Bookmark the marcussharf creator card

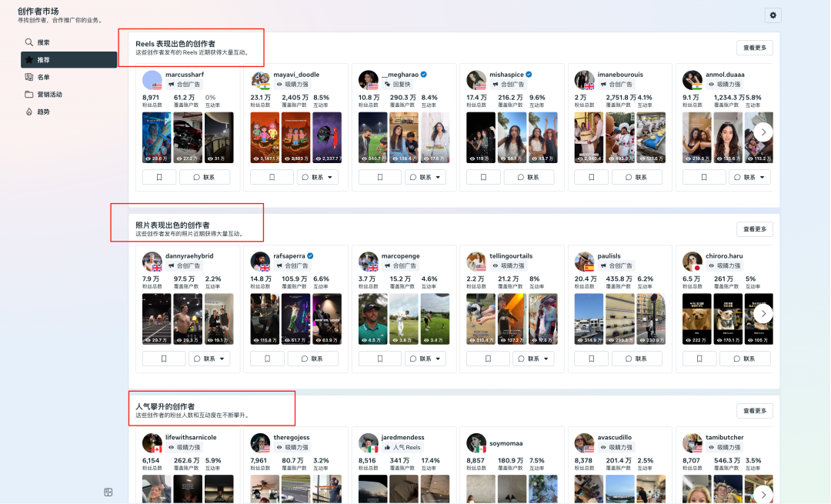(158, 176)
